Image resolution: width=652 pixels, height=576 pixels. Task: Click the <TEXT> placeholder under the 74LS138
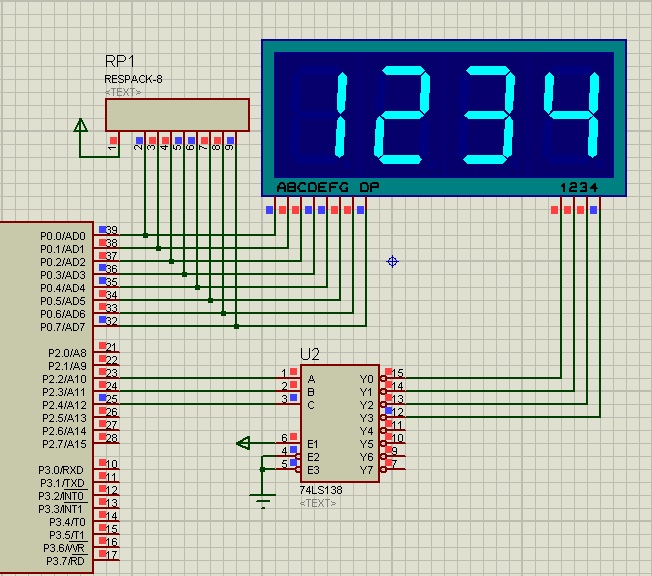click(x=318, y=503)
